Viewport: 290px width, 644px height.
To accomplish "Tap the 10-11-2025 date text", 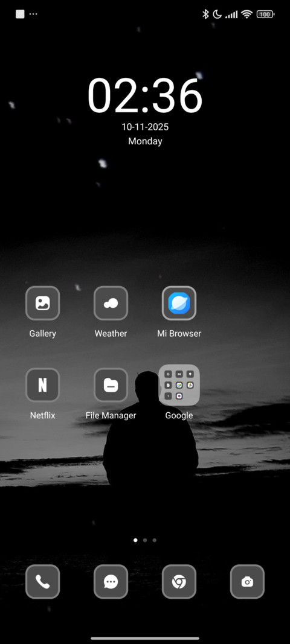I will [x=145, y=127].
